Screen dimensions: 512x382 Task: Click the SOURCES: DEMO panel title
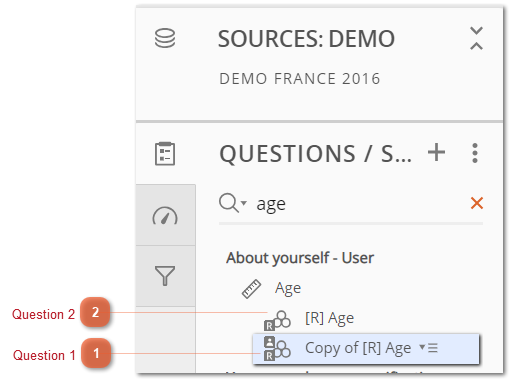click(x=306, y=39)
